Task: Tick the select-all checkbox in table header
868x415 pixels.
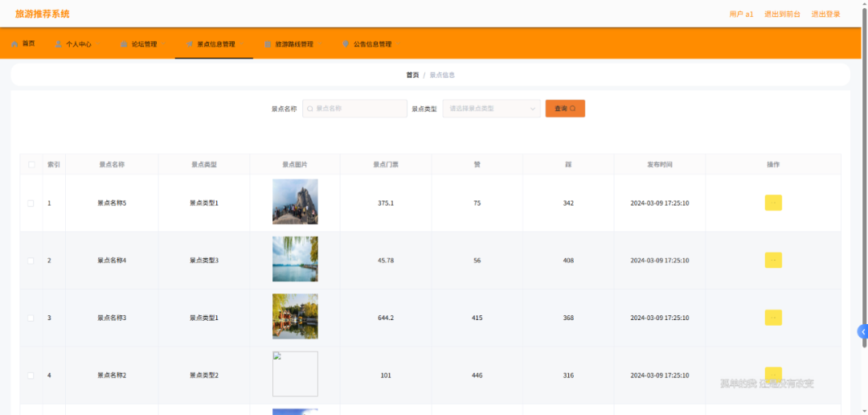Action: point(31,165)
